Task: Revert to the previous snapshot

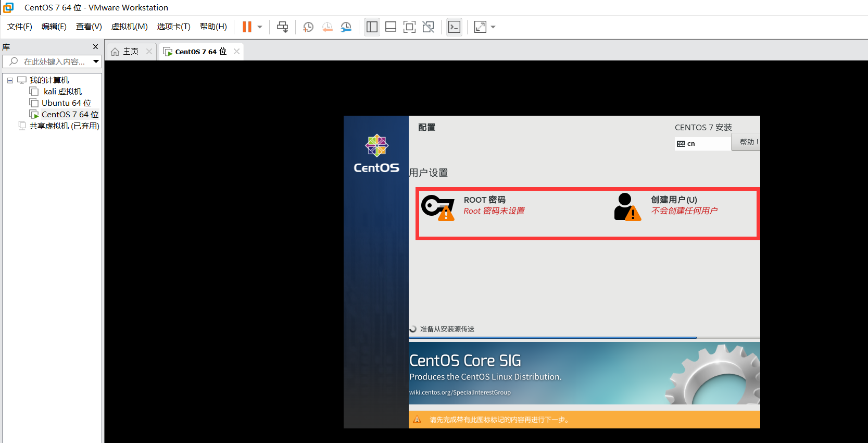Action: coord(327,27)
